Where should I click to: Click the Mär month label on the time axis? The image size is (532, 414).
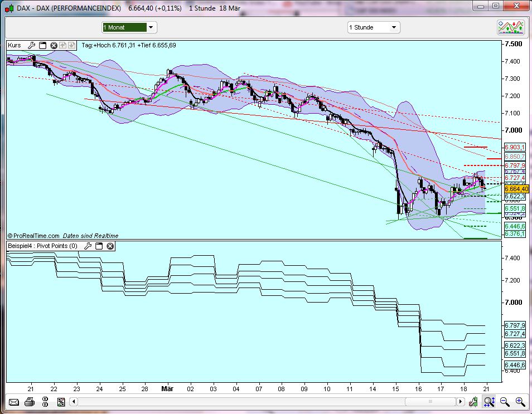[x=167, y=388]
